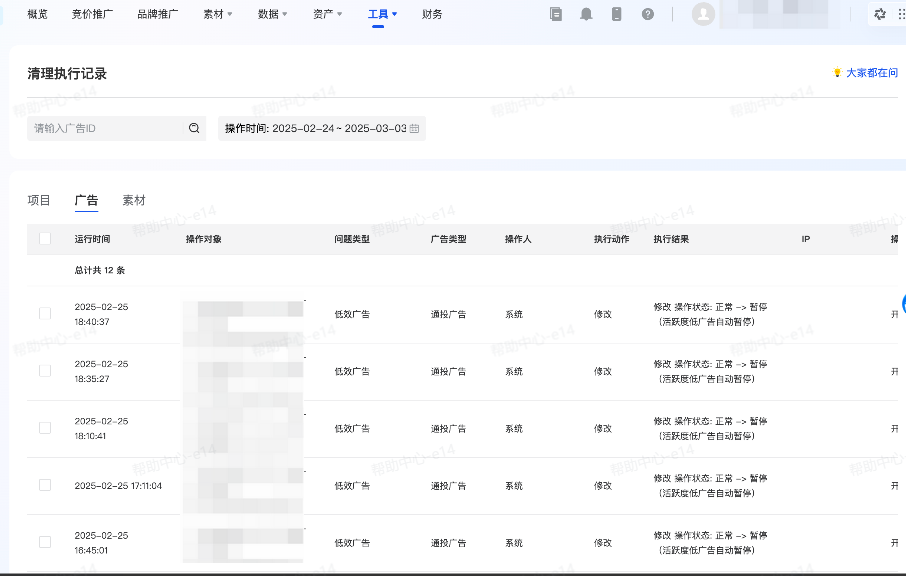Click 低效广告 in the 18:40:37 row
The width and height of the screenshot is (906, 576).
coord(352,314)
